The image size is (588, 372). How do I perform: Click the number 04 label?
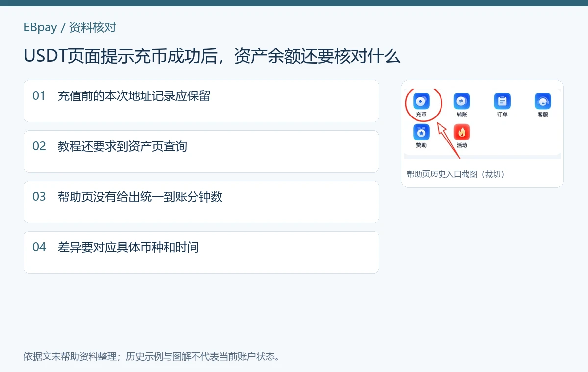pyautogui.click(x=39, y=247)
